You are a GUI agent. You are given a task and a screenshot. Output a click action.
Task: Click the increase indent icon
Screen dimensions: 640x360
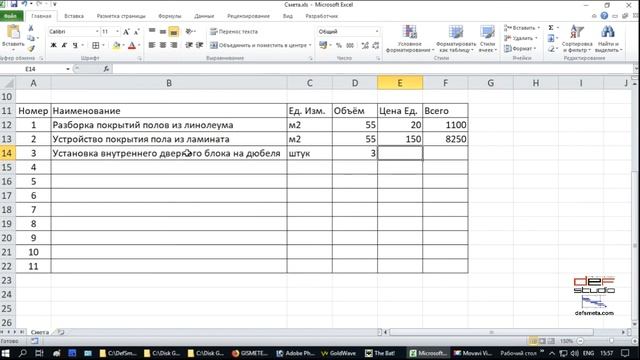[199, 45]
